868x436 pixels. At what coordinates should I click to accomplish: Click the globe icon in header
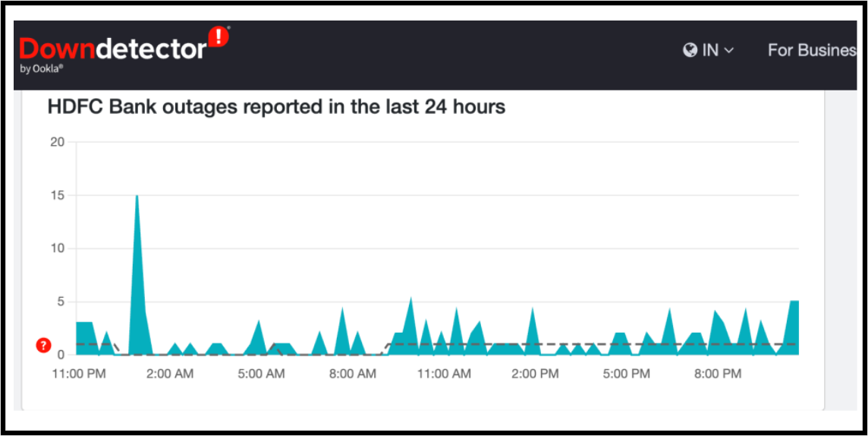690,50
